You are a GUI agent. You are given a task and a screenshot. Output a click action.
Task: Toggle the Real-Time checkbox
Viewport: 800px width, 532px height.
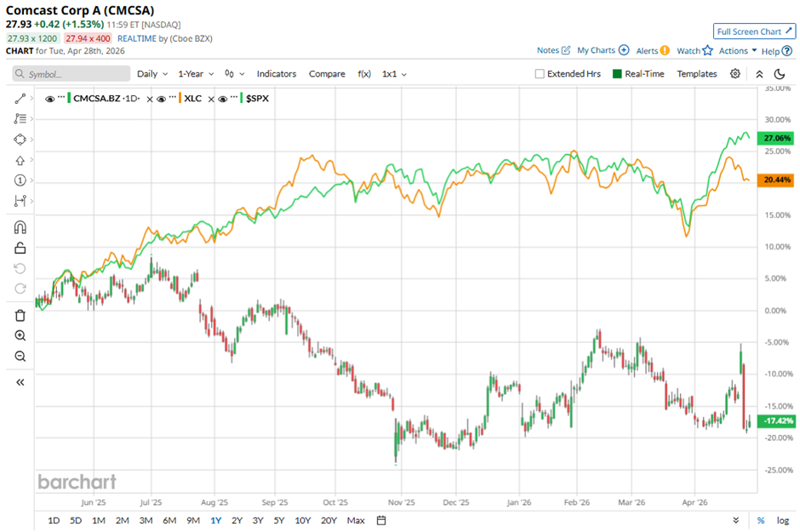coord(618,74)
